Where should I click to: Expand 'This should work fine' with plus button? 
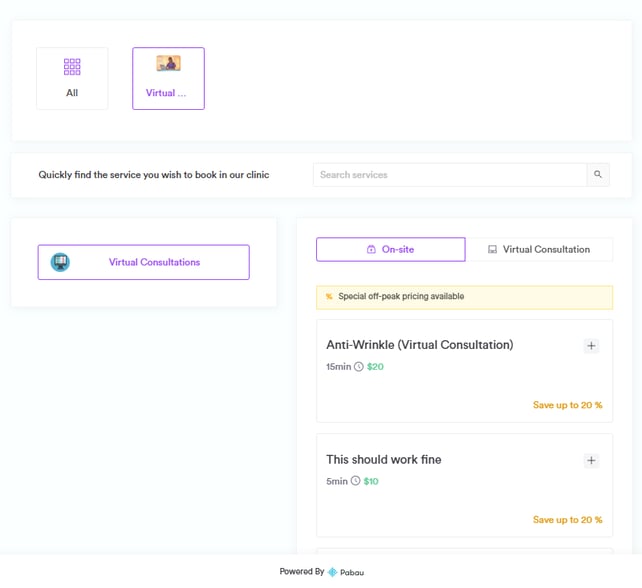coord(591,461)
